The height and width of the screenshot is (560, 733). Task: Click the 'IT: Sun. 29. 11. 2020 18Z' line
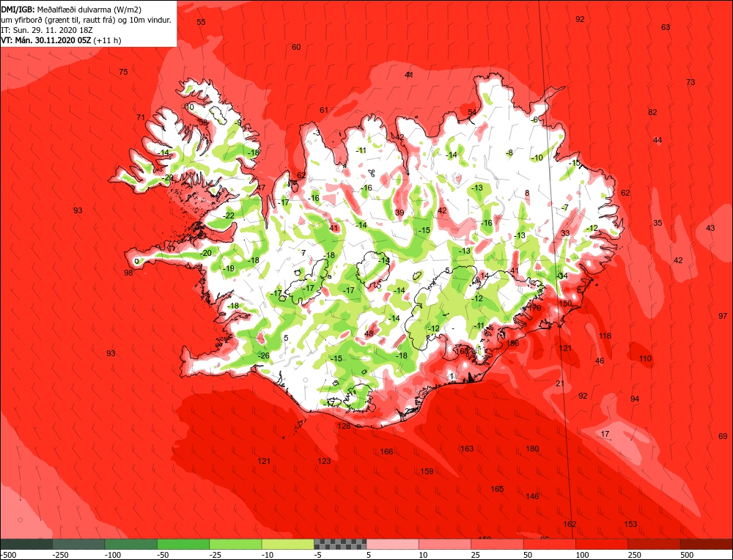(47, 30)
